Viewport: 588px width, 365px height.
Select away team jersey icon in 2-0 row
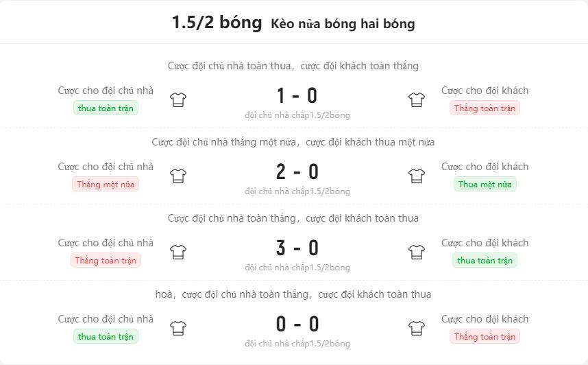tap(416, 176)
